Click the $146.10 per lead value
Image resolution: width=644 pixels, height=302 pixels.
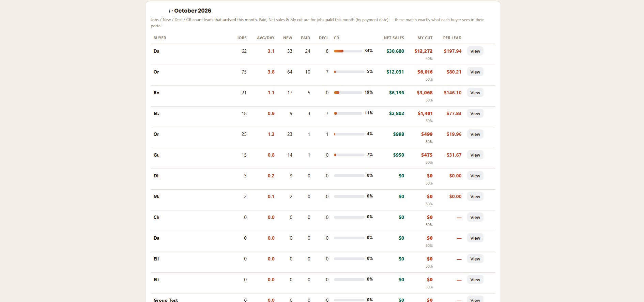[x=453, y=93]
